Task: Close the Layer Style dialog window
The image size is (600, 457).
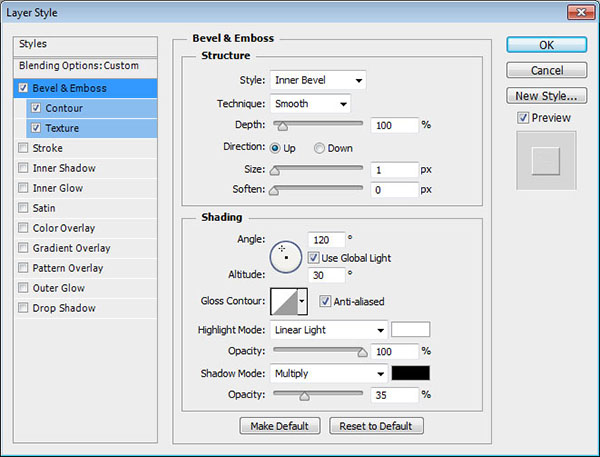Action: 576,13
